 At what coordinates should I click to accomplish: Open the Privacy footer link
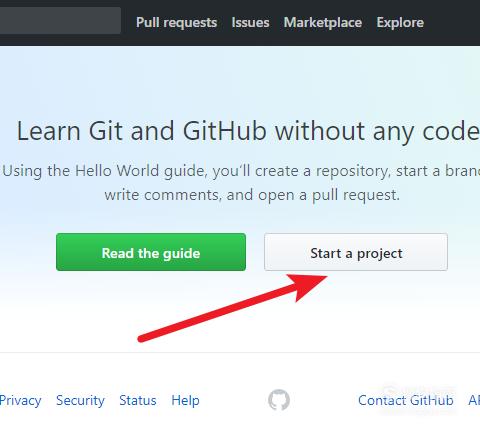point(20,400)
